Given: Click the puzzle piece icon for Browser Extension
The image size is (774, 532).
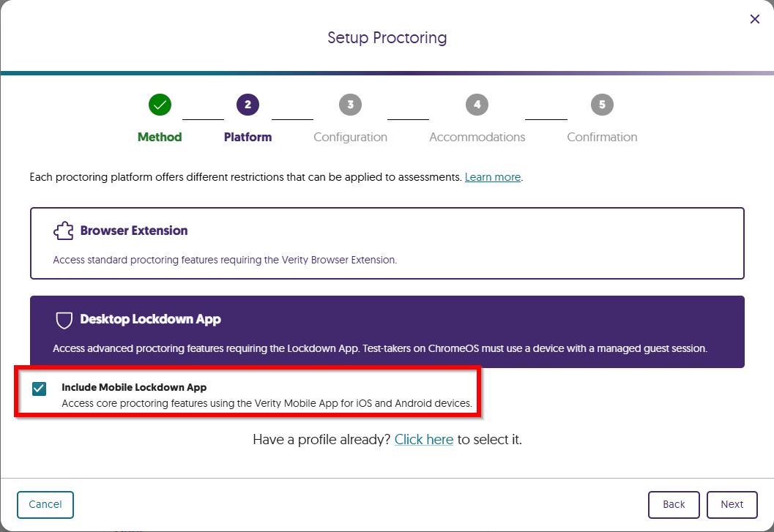Looking at the screenshot, I should (64, 230).
